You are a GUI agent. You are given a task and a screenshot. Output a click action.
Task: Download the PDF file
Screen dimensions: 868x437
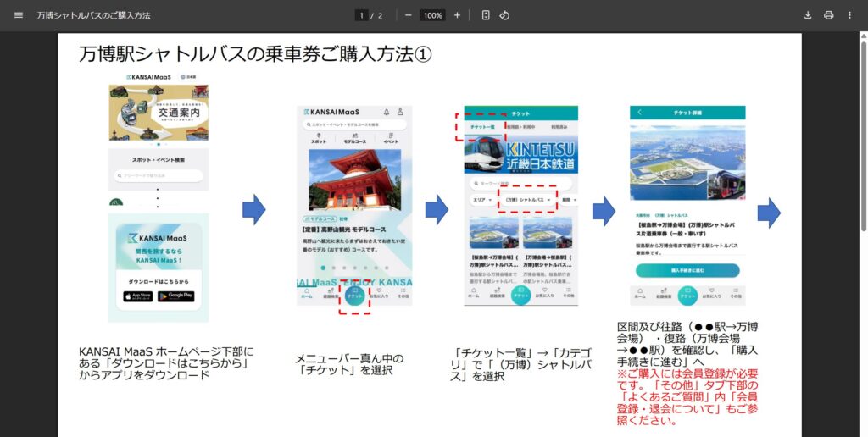click(x=808, y=15)
